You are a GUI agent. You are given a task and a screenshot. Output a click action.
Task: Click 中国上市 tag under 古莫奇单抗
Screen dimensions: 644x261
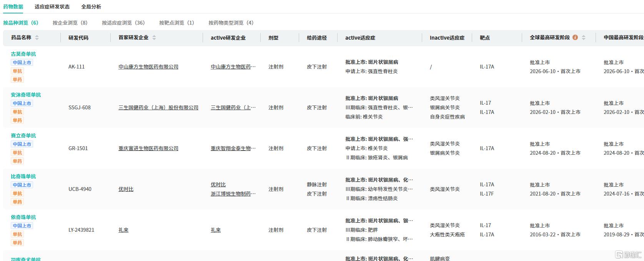click(x=22, y=63)
